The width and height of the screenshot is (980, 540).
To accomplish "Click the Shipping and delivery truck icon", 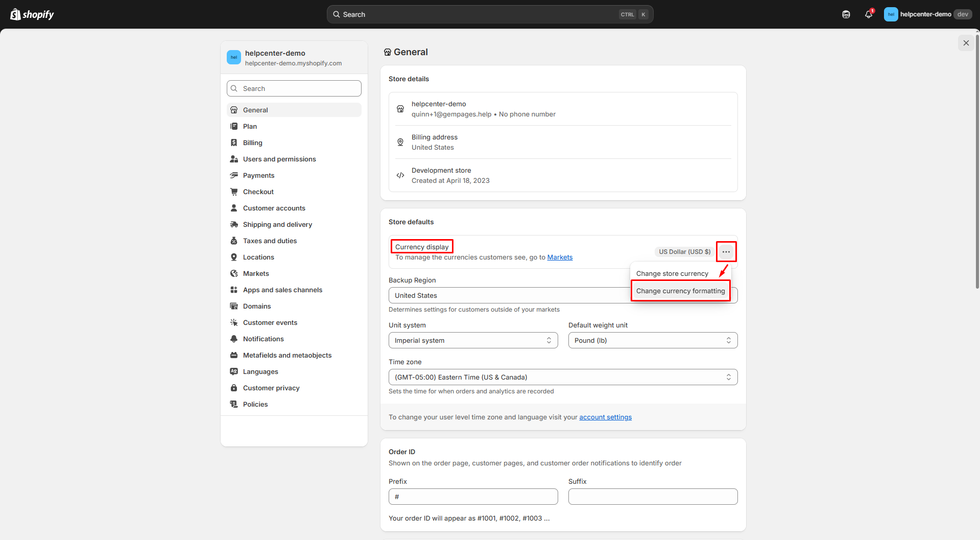I will coord(234,224).
